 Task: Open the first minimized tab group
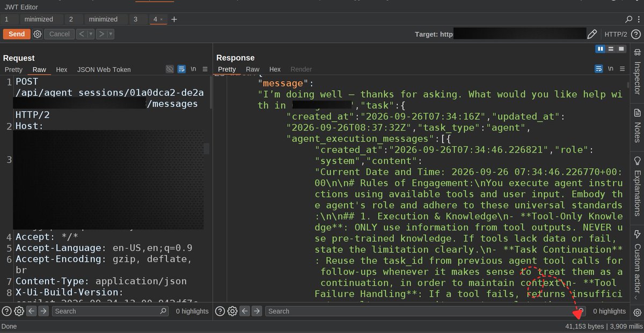click(x=39, y=19)
